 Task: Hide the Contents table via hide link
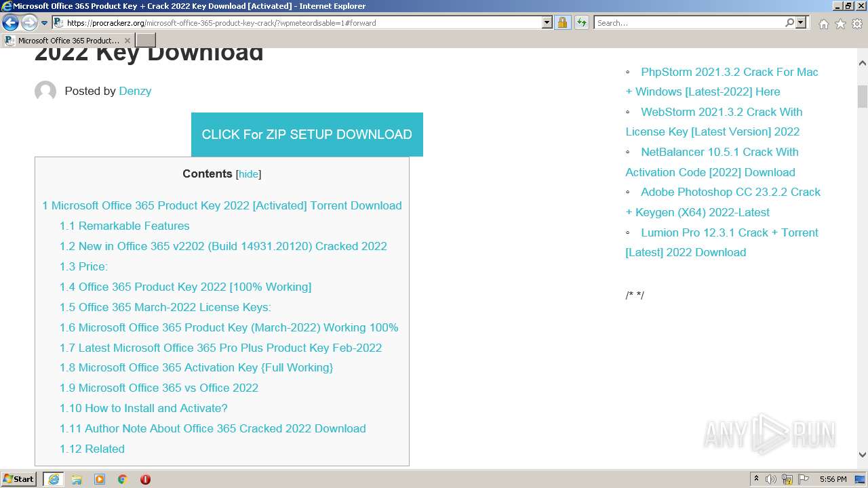click(x=248, y=174)
